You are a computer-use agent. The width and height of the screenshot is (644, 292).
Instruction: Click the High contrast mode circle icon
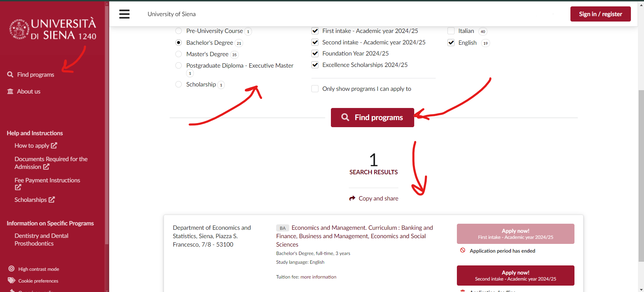[x=11, y=268]
